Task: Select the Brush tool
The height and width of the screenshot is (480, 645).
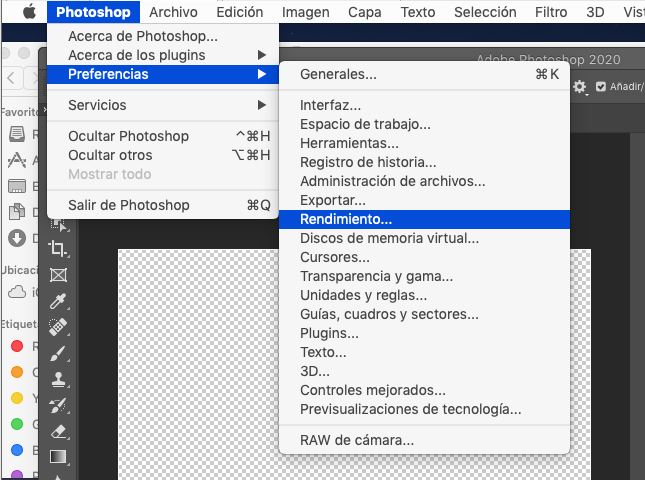Action: click(57, 353)
